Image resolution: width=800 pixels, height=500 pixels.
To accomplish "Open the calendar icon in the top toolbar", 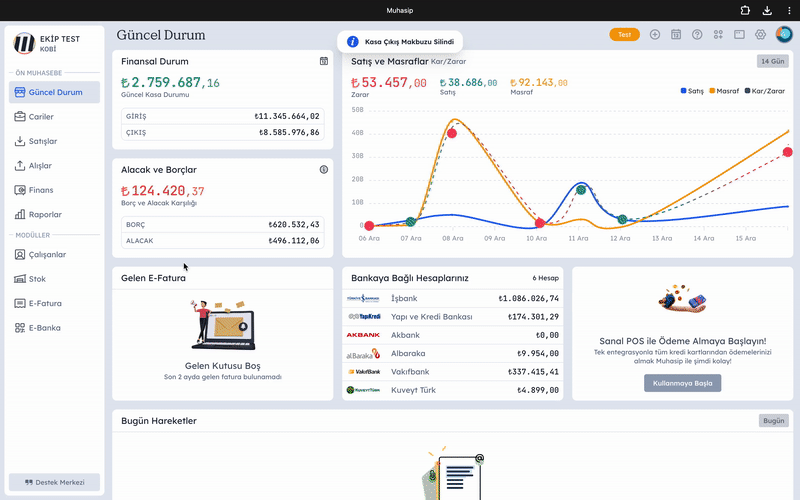I will tap(676, 34).
